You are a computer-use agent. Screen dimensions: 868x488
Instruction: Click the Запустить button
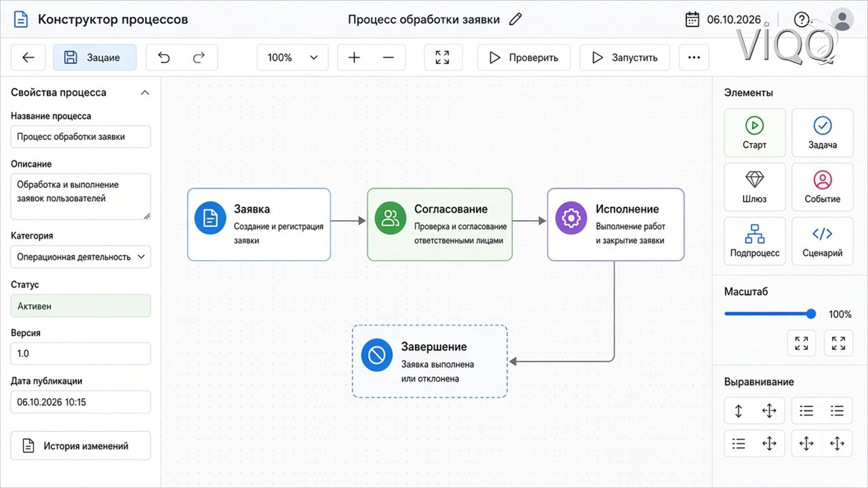click(x=625, y=57)
